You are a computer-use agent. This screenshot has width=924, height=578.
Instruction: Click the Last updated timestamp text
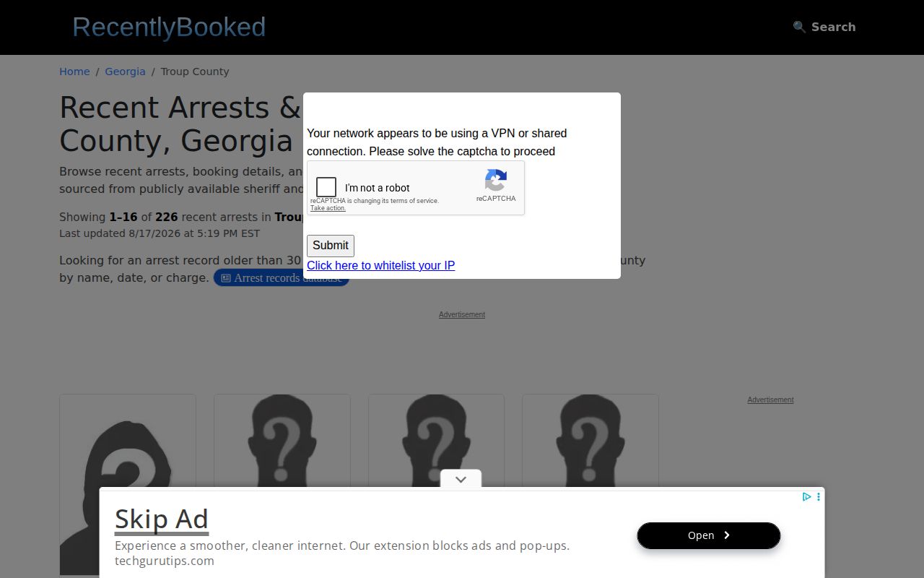coord(160,233)
